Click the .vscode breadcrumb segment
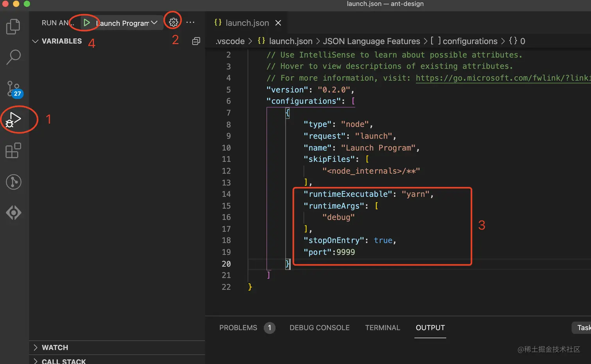Screen dimensions: 591x364 (230, 41)
